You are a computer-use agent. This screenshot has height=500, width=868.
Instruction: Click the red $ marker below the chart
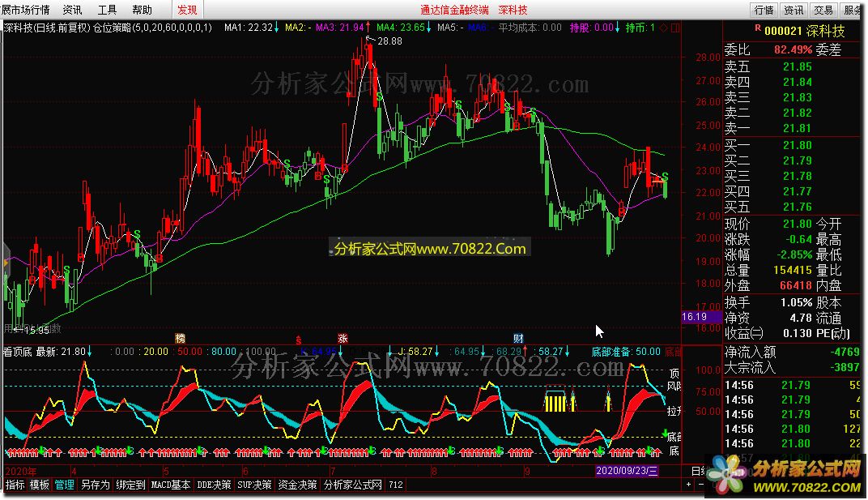click(x=298, y=340)
